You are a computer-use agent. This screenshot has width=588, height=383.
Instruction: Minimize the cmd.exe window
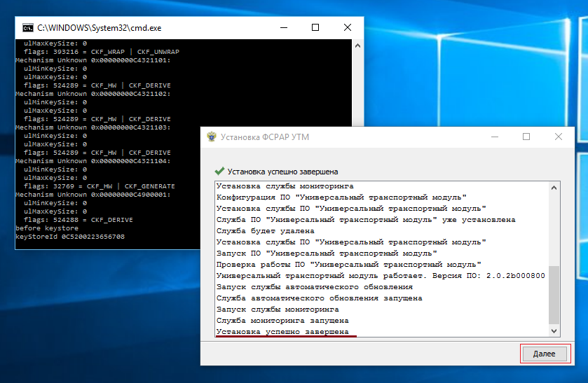click(x=284, y=28)
